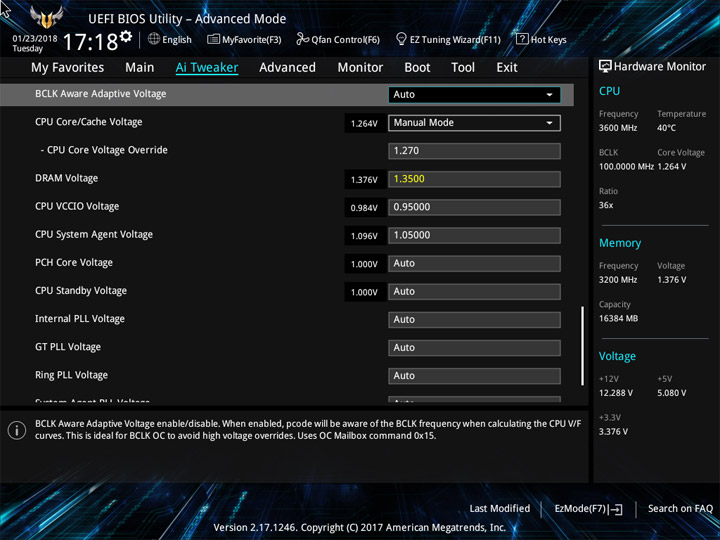This screenshot has height=540, width=720.
Task: Click the 17:18 clock time
Action: 90,42
